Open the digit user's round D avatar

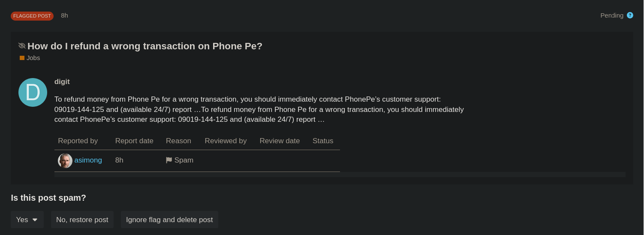click(33, 92)
